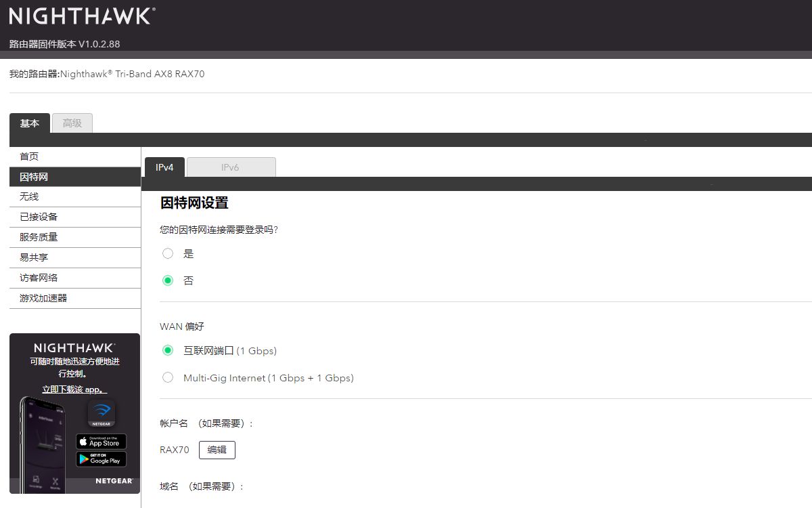Screen dimensions: 812x508
Task: Open 易共享 in sidebar
Action: tap(75, 257)
